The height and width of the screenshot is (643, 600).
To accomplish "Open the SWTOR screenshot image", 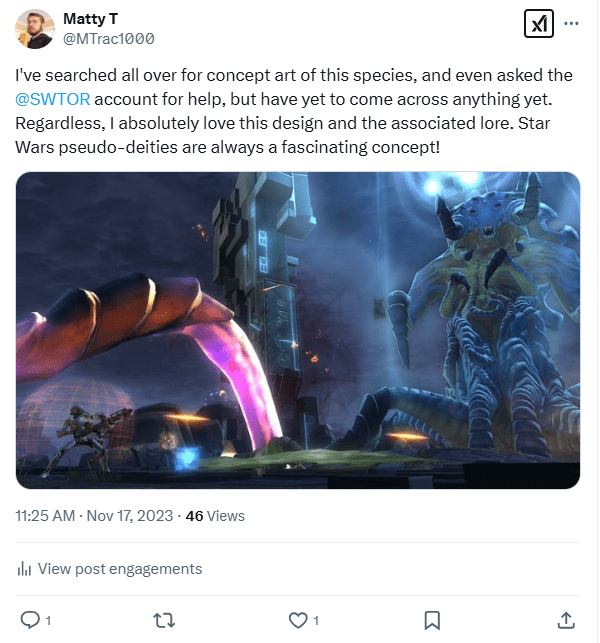I will pos(298,330).
